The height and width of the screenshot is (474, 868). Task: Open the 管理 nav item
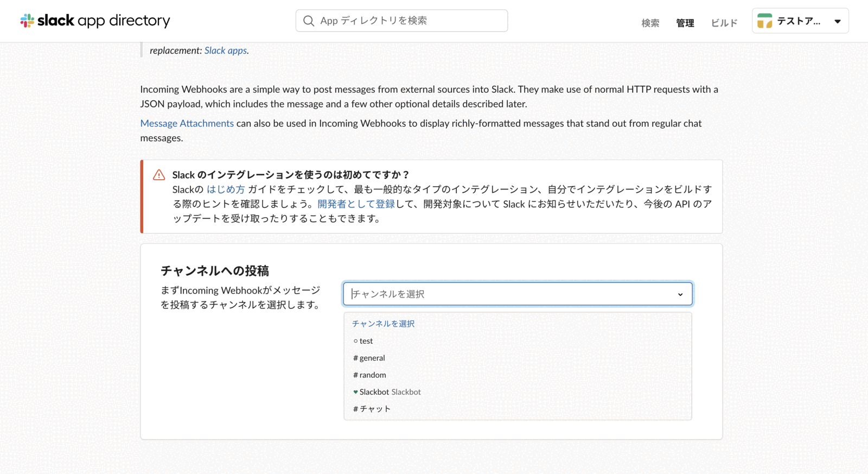685,23
